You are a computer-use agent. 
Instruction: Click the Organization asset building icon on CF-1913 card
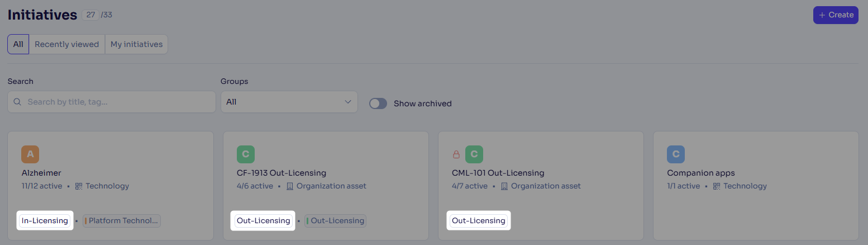[x=290, y=186]
